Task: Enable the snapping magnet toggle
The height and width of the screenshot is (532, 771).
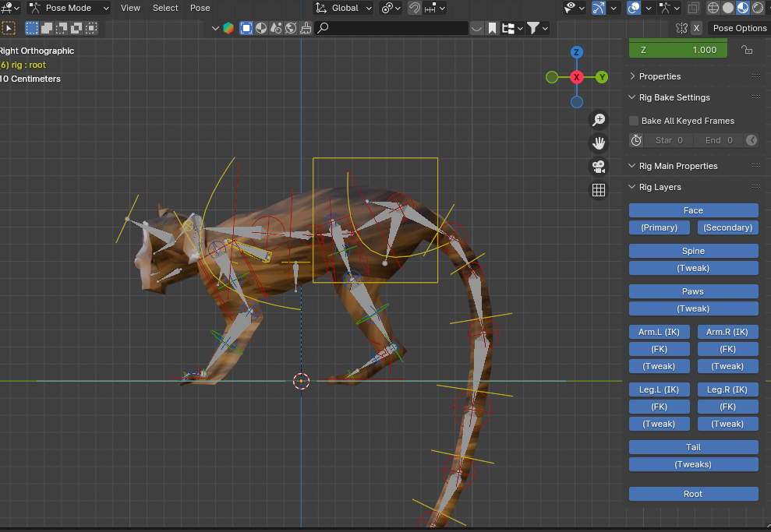Action: click(x=414, y=8)
